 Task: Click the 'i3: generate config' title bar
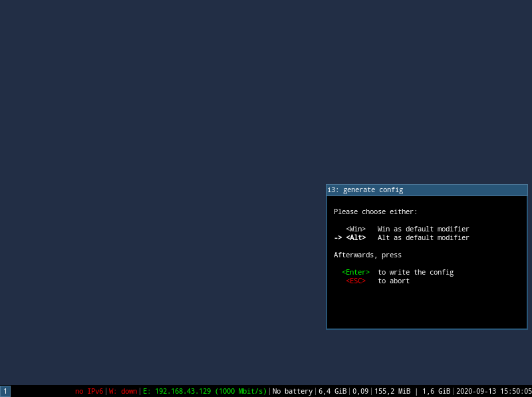pyautogui.click(x=427, y=190)
